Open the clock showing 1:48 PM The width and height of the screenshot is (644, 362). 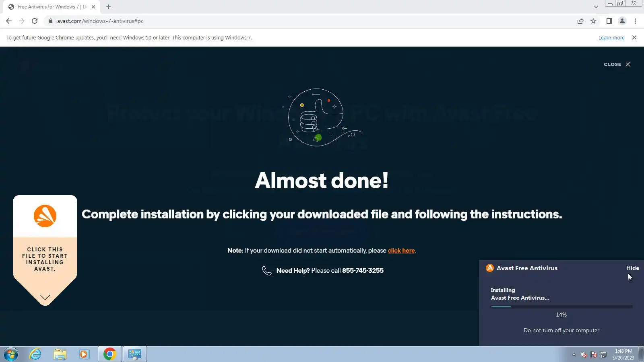point(623,354)
